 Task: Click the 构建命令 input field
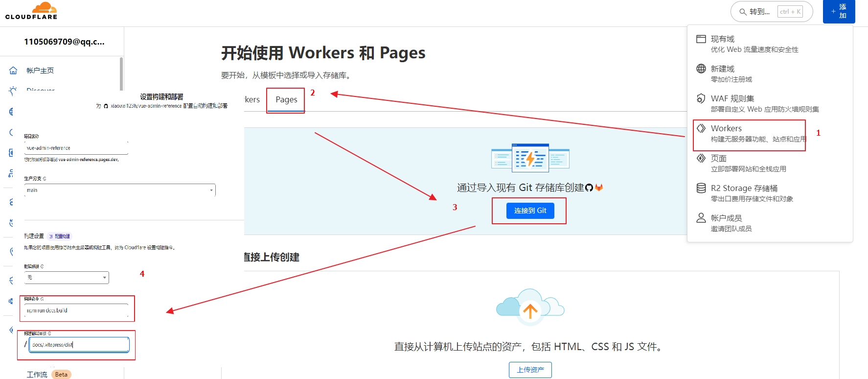76,310
